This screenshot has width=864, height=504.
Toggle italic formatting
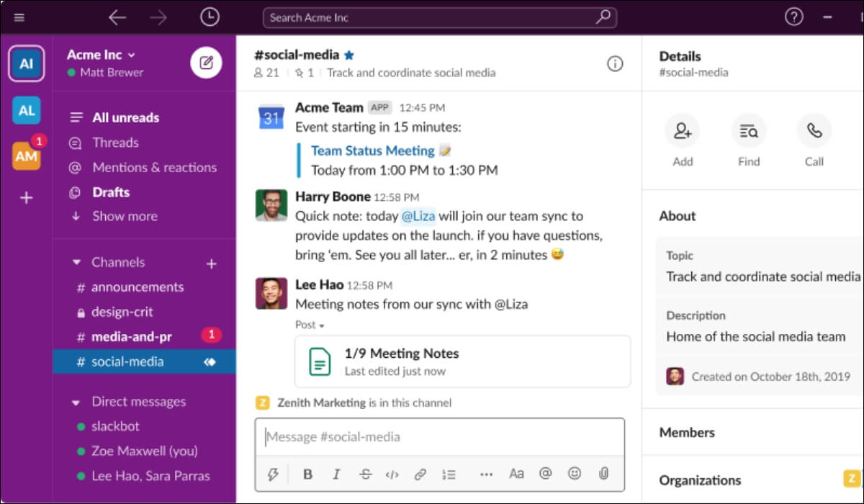336,474
